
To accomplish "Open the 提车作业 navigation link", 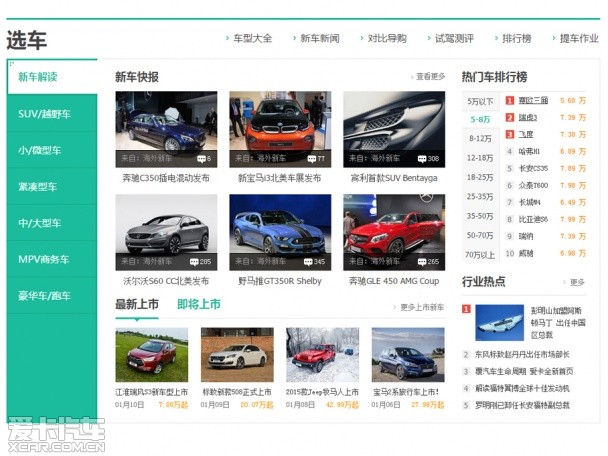I will pyautogui.click(x=579, y=38).
